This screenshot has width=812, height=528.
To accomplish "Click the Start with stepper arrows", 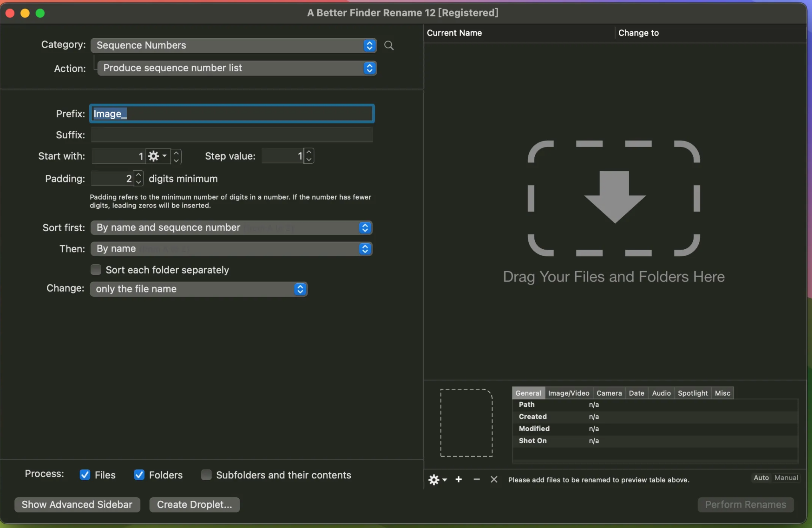I will [x=176, y=156].
